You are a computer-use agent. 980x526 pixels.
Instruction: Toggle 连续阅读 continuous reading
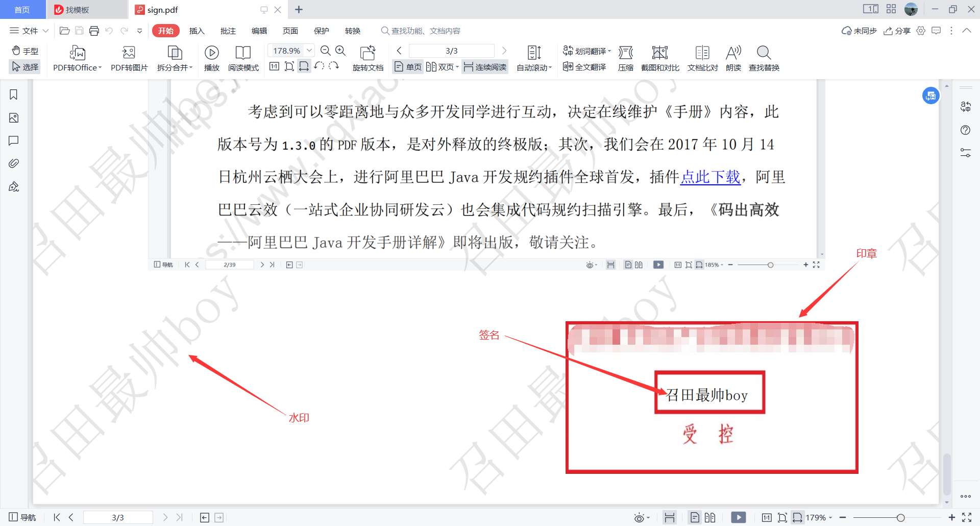[x=485, y=67]
